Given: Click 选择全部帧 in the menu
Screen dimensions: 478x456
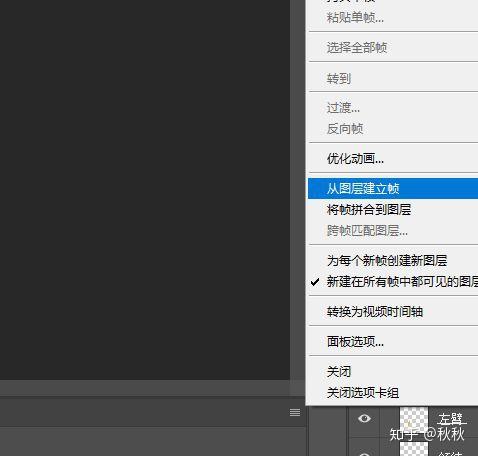Looking at the screenshot, I should point(393,48).
